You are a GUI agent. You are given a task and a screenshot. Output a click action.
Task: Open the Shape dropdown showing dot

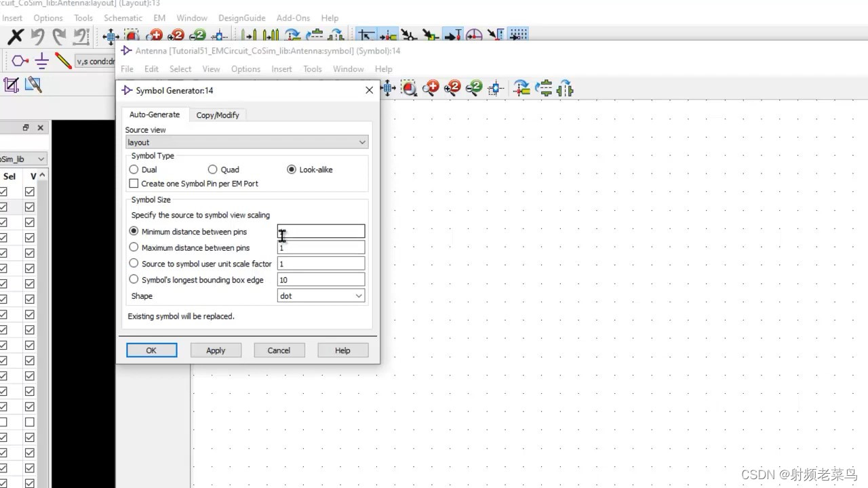click(359, 296)
